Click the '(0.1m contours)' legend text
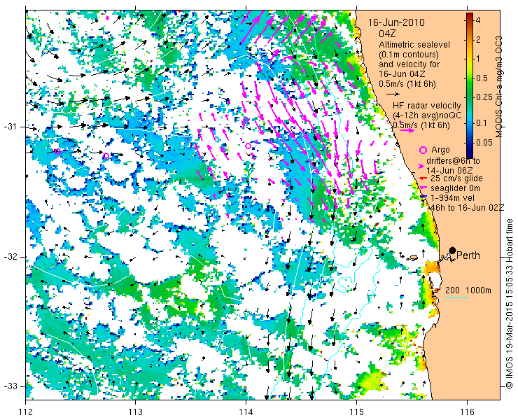518x420 pixels. click(x=409, y=54)
